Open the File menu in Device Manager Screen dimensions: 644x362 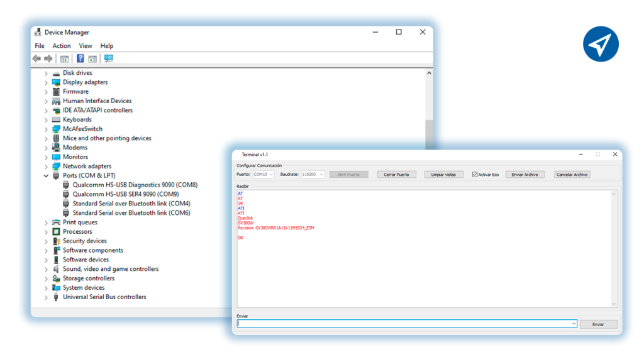coord(40,46)
